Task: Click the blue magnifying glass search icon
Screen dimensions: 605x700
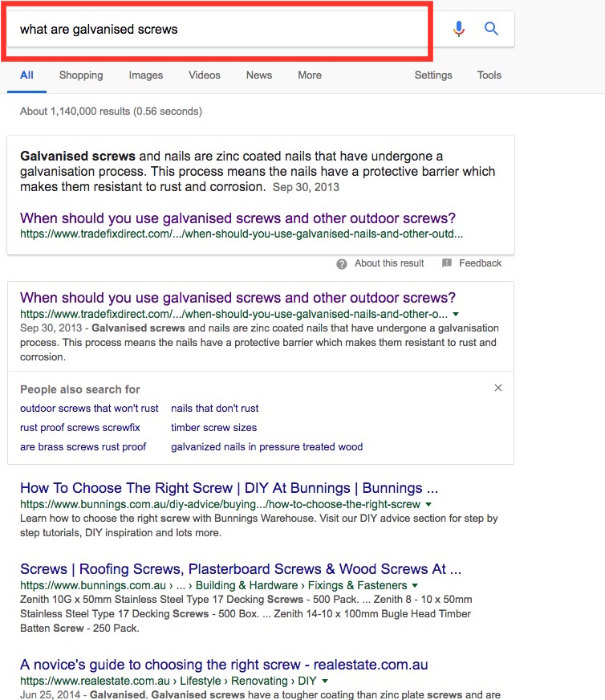Action: pos(492,30)
